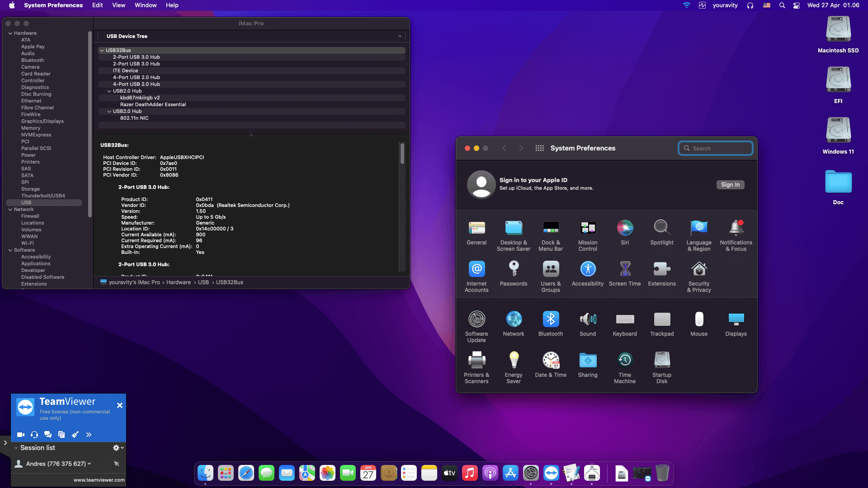
Task: Open Spotlight preferences pane
Action: click(x=662, y=233)
